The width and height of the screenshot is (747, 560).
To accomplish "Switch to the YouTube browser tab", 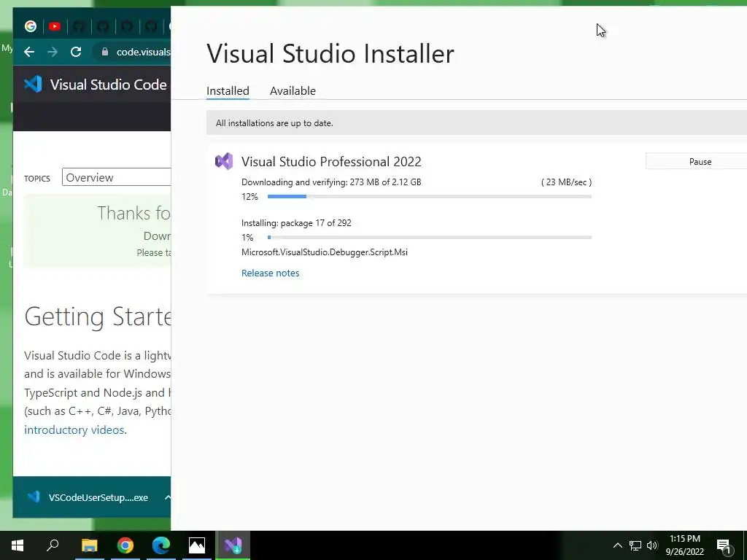I will pyautogui.click(x=55, y=26).
